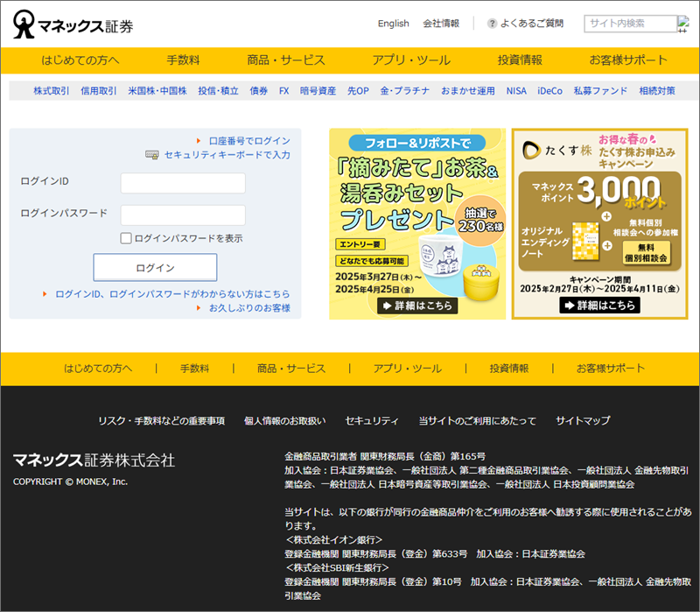Image resolution: width=700 pixels, height=612 pixels.
Task: Select 米国株・中国株 in sub navigation
Action: click(157, 91)
